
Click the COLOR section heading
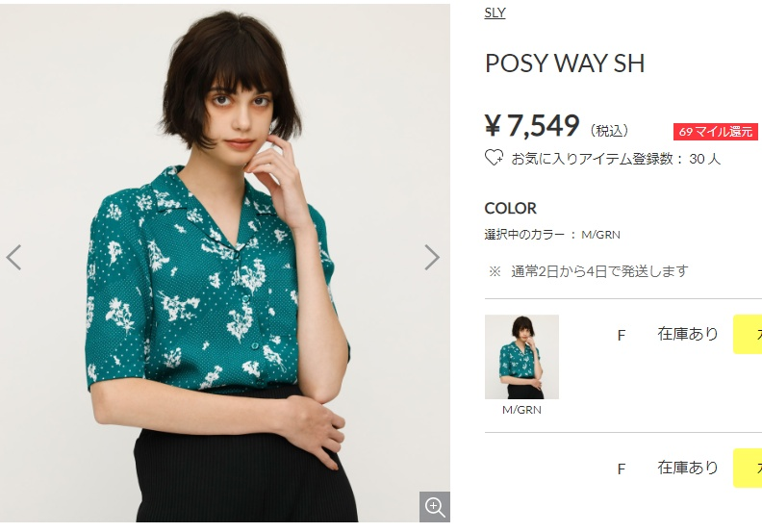(511, 208)
